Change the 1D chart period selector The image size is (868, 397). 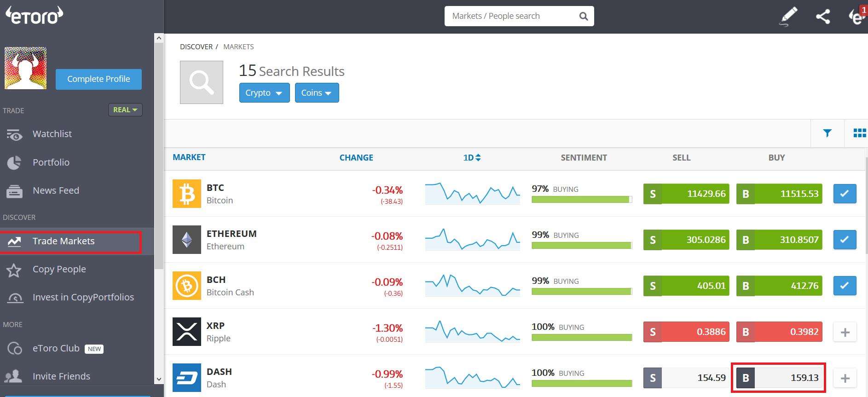pos(472,158)
